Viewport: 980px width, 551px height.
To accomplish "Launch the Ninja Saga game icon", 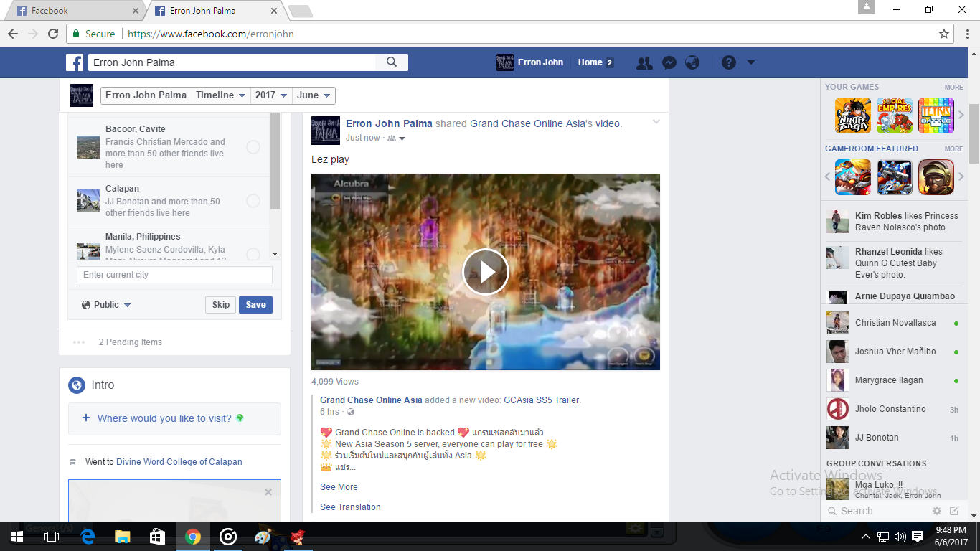I will [x=853, y=116].
